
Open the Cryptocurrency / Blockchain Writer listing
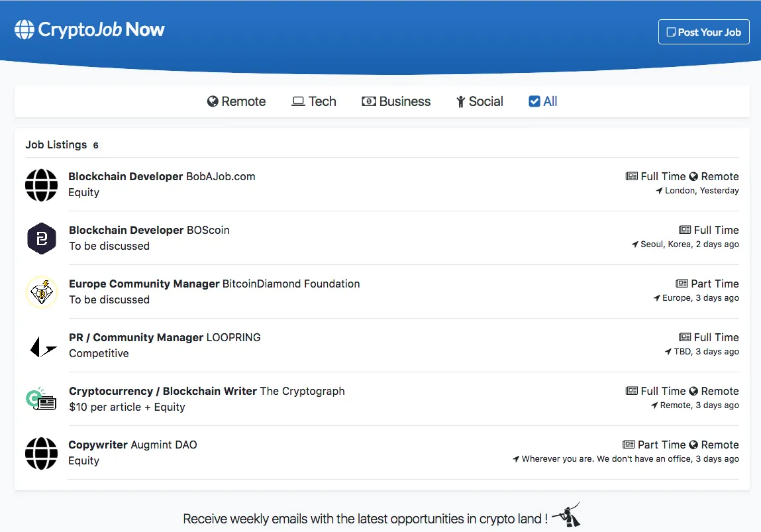(x=207, y=392)
